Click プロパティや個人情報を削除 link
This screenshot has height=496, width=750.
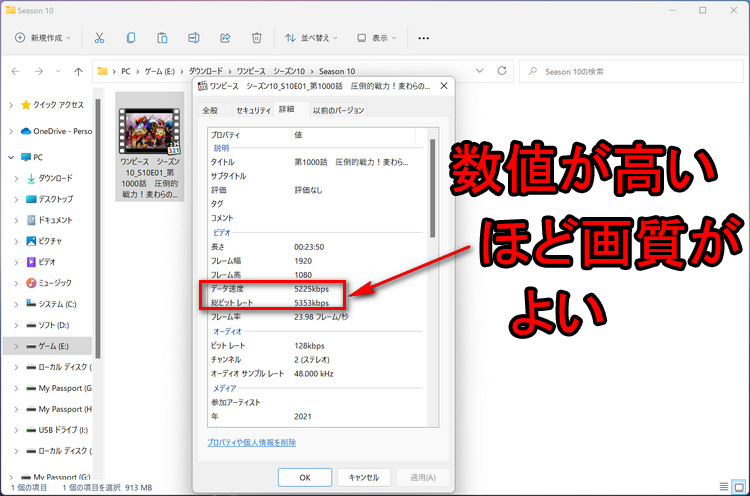[252, 442]
